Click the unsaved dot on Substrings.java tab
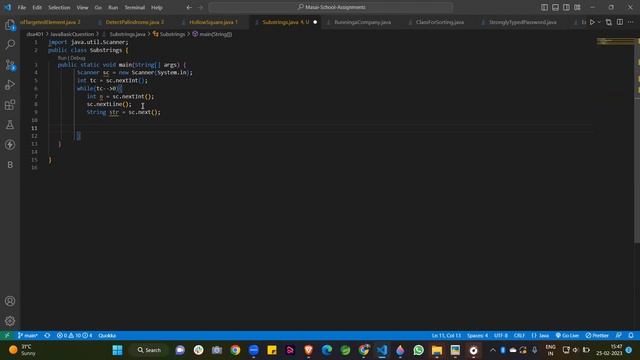Screen dimensions: 640x360 click(315, 22)
